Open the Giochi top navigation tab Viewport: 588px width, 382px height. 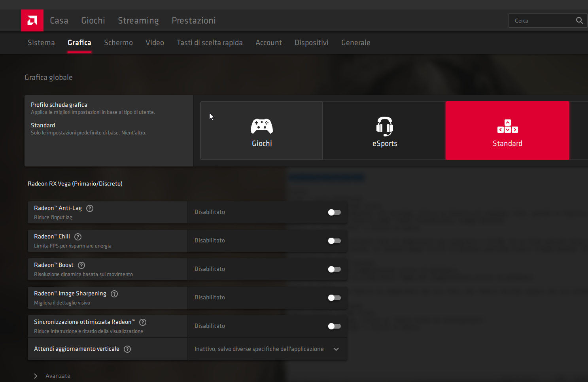pos(93,21)
